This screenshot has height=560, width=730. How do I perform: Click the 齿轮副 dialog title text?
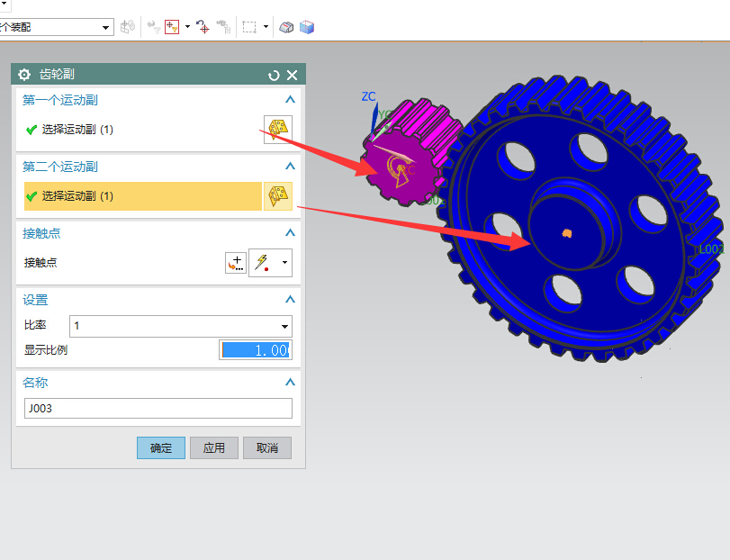point(57,75)
